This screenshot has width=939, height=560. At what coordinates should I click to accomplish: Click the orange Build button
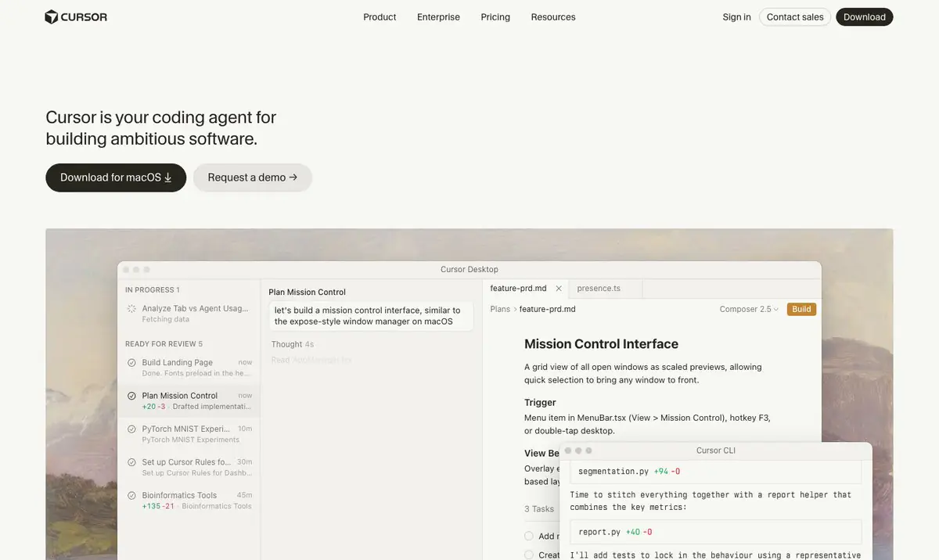click(801, 309)
